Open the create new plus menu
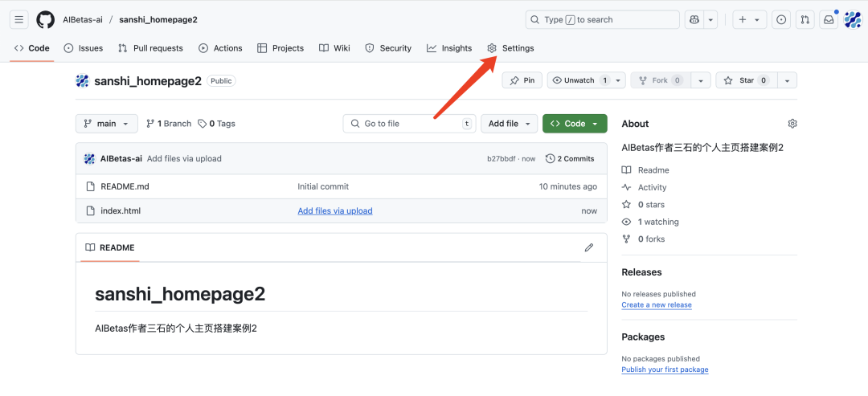 [750, 20]
